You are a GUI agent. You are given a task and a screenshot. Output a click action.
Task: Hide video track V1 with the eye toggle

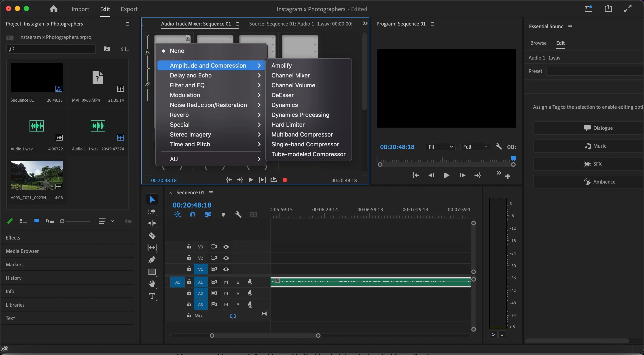coord(226,269)
